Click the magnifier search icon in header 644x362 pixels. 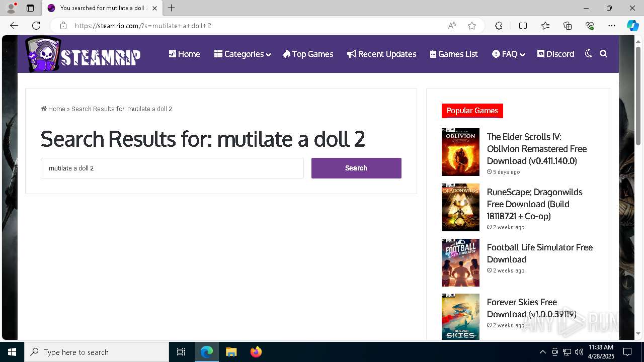(x=604, y=54)
